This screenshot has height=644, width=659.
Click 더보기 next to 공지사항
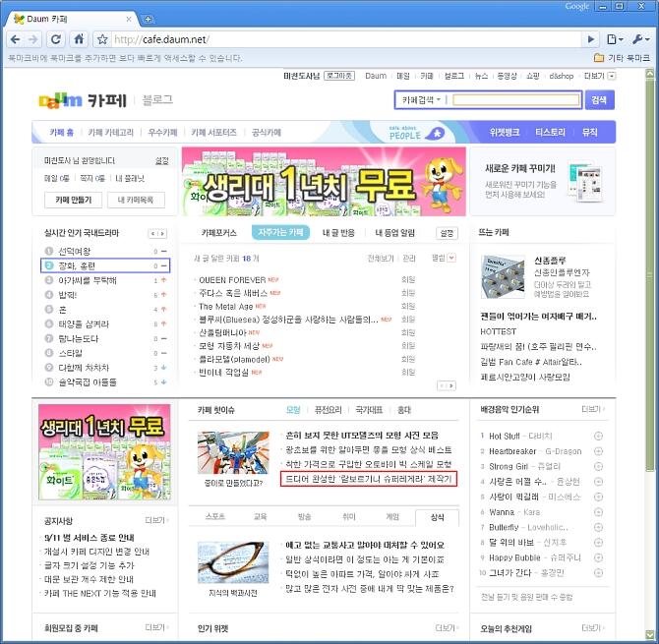click(x=156, y=520)
